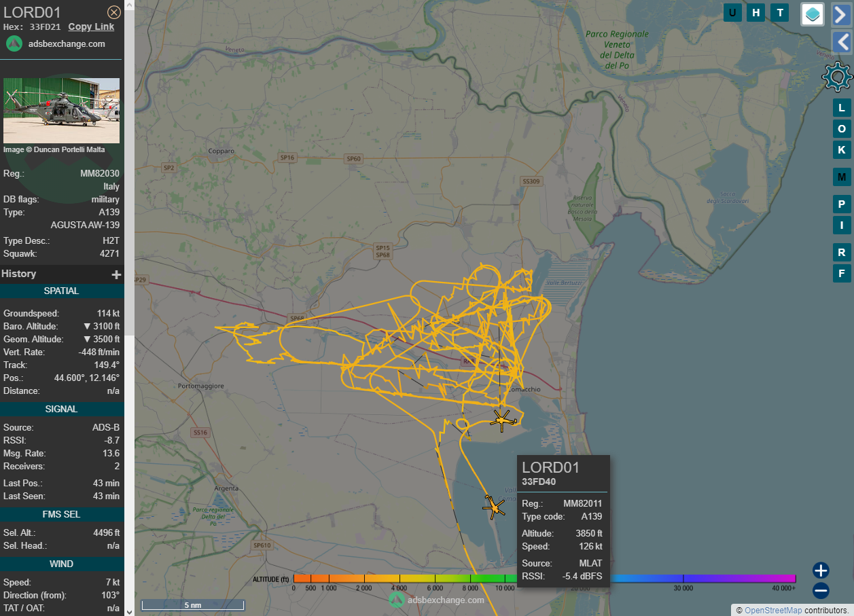Click the FMS SEL section header
Viewport: 854px width, 616px height.
click(x=62, y=514)
